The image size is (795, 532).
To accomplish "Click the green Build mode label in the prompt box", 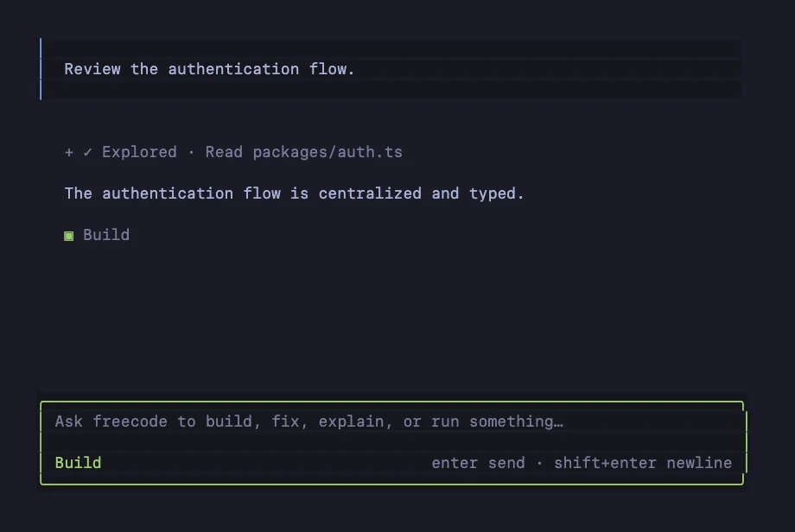I will [78, 463].
